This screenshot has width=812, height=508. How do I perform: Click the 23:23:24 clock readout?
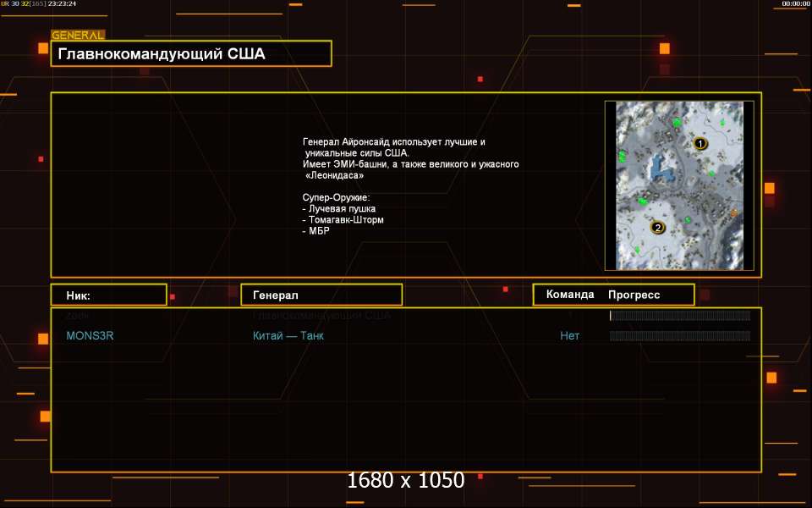click(x=62, y=3)
